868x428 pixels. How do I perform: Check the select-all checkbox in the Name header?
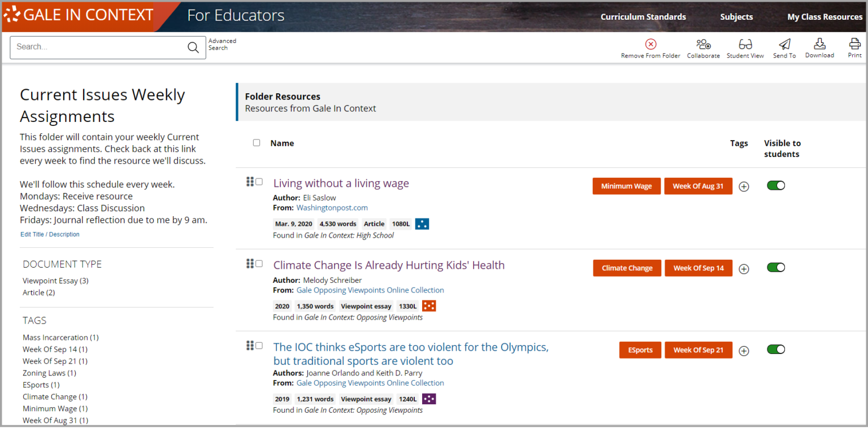click(257, 143)
